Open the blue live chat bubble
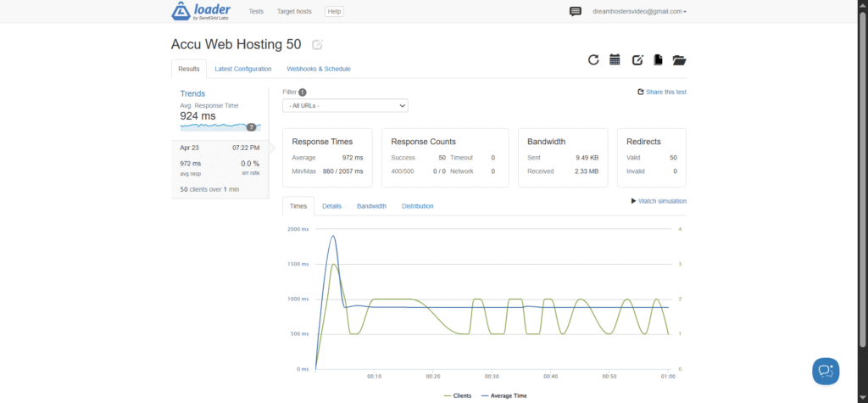Viewport: 868px width, 403px height. tap(826, 371)
